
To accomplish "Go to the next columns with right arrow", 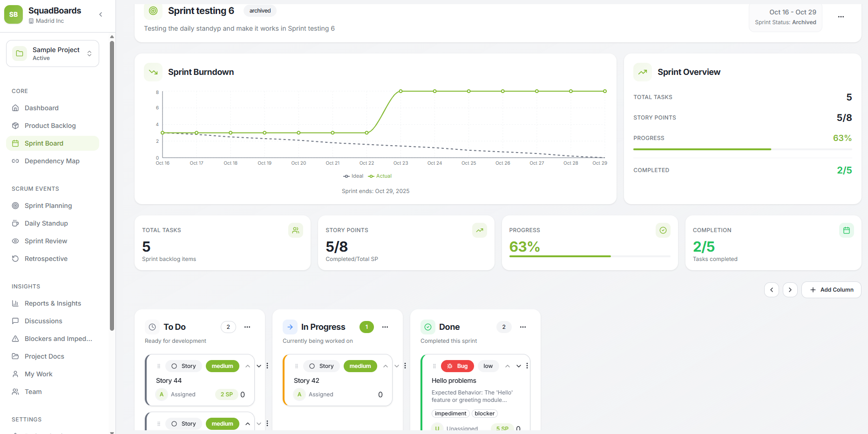I will [x=790, y=290].
